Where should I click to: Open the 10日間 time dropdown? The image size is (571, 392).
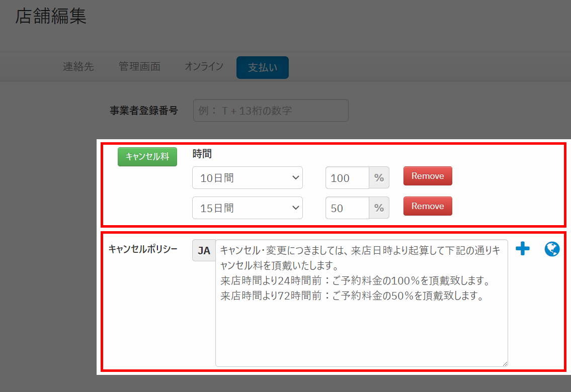[248, 178]
